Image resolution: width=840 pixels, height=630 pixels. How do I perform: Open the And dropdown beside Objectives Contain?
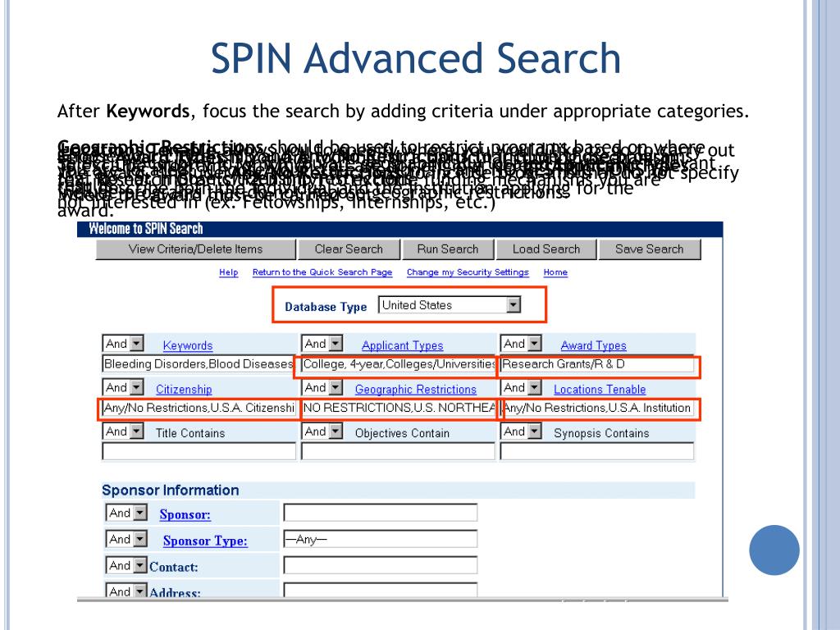(322, 431)
